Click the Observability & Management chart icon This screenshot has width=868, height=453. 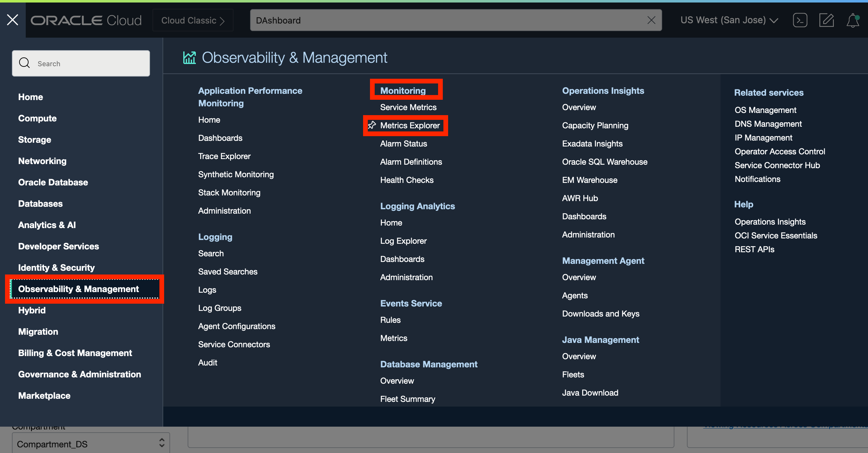(189, 58)
